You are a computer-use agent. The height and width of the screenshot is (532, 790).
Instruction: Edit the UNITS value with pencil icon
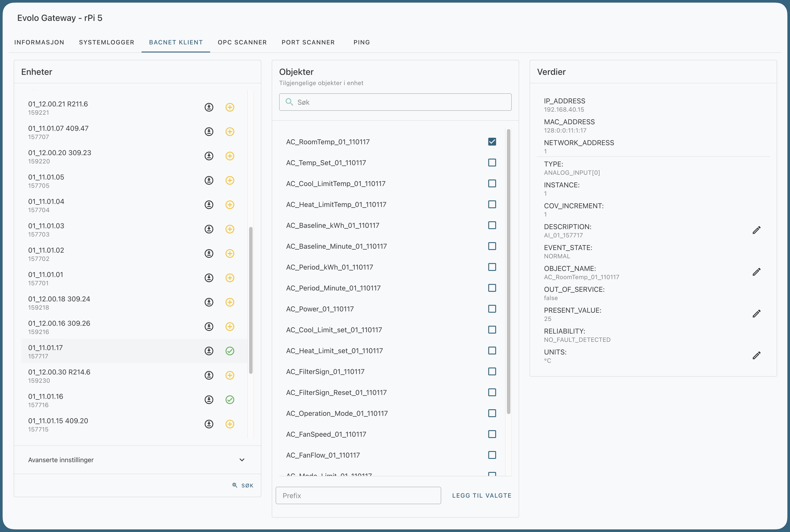pos(756,356)
